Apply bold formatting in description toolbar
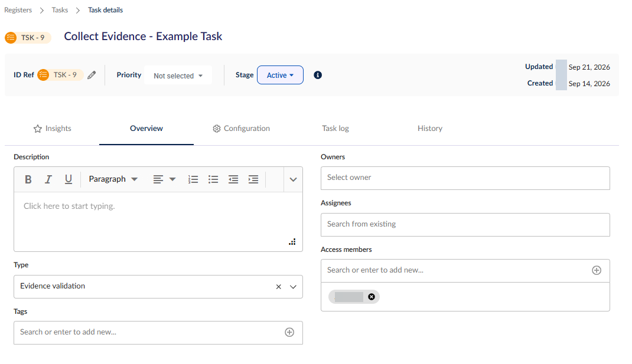The image size is (632, 364). 28,179
